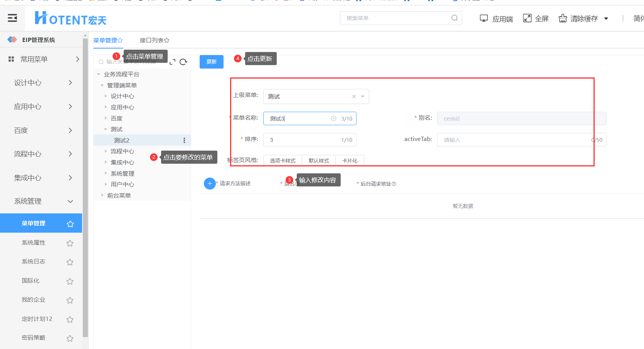Viewport: 644px width, 349px height.
Task: Click the blue 更新 button
Action: click(x=212, y=62)
